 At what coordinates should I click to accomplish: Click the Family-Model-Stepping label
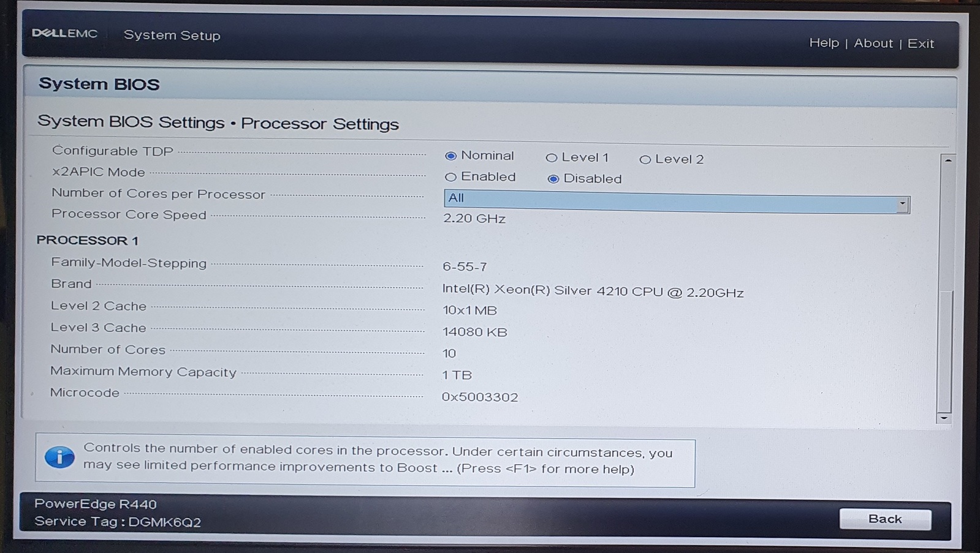[129, 263]
